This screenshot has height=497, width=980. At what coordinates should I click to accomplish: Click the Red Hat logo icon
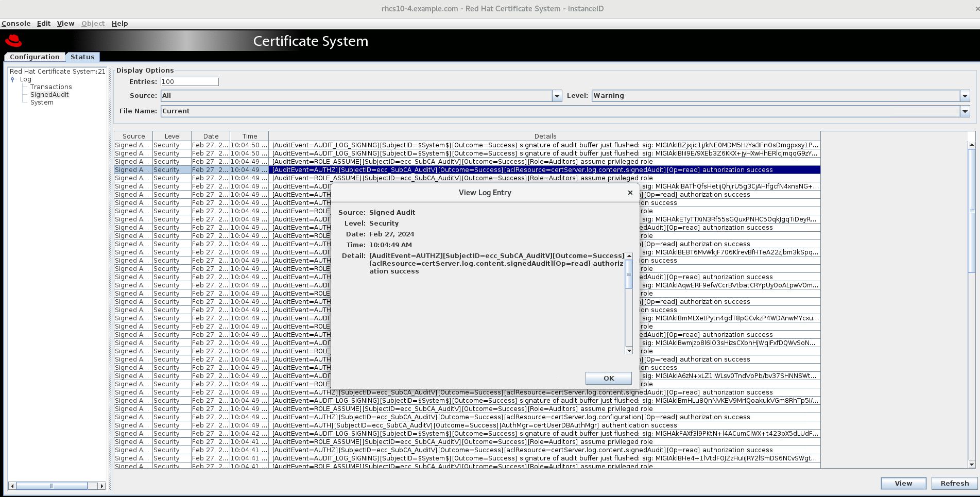coord(13,41)
